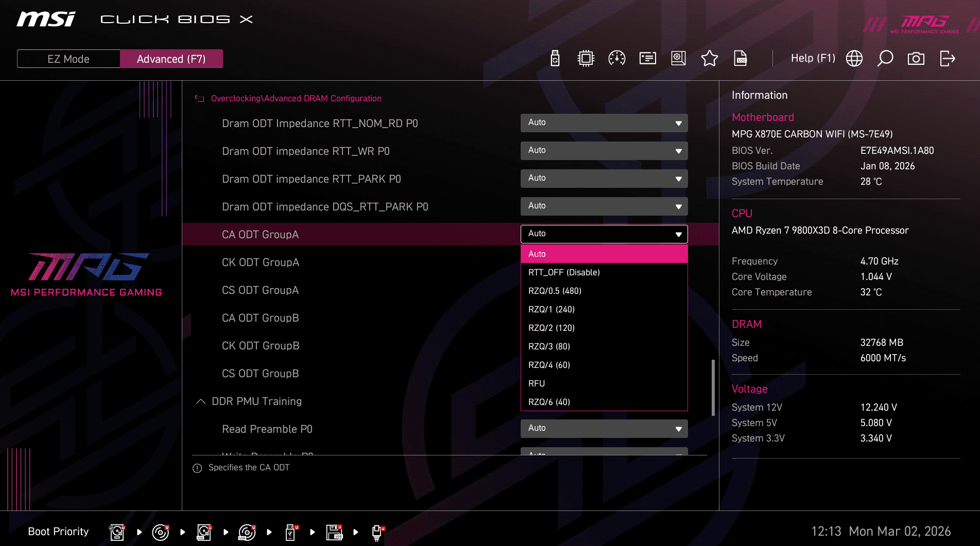
Task: Go back using the breadcrumb return arrow
Action: tap(199, 98)
